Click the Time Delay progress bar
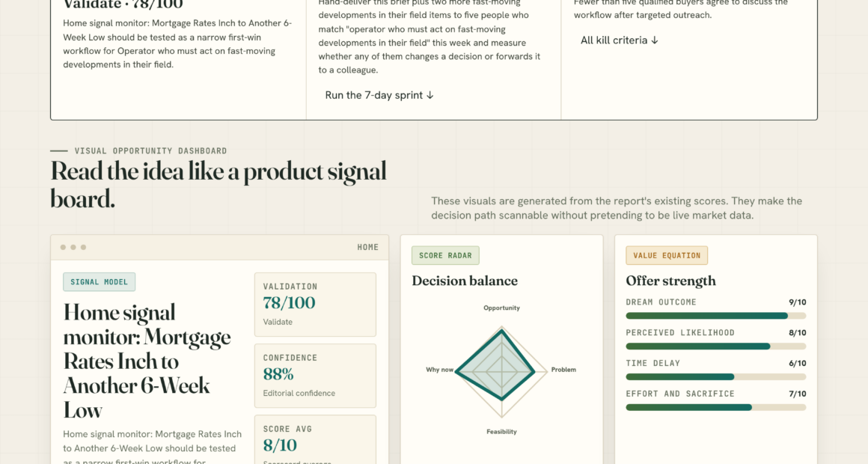 point(716,377)
